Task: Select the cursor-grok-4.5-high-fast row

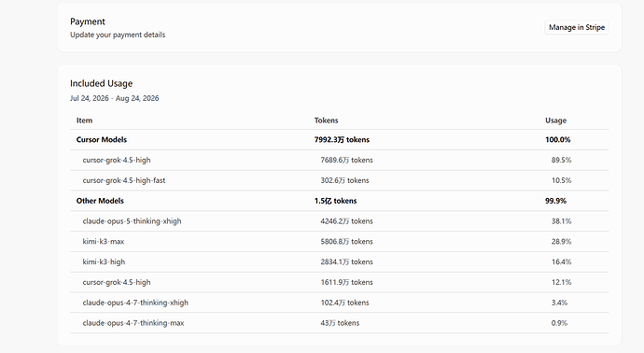Action: [339, 180]
